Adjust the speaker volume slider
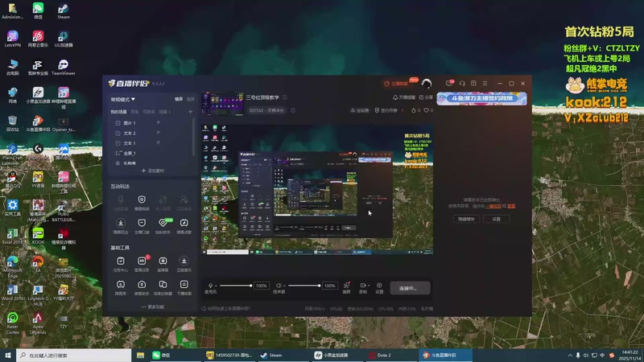Screen dimensions: 644x362 click(x=304, y=286)
